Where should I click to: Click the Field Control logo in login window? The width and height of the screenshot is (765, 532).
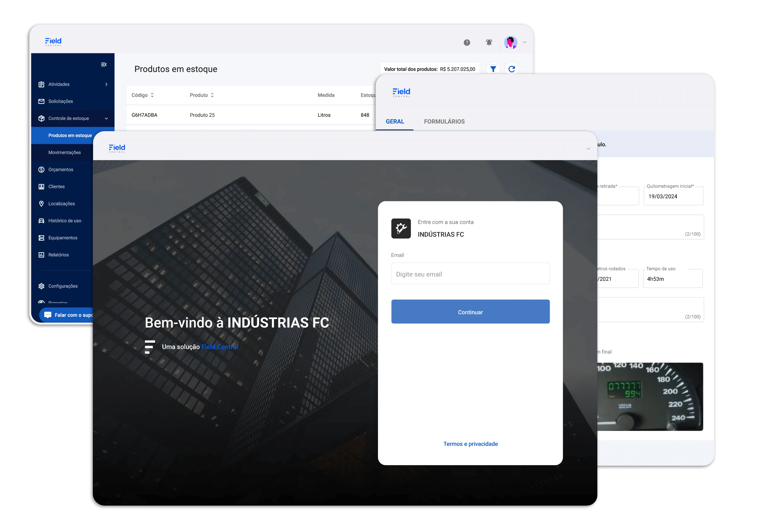[x=117, y=148]
